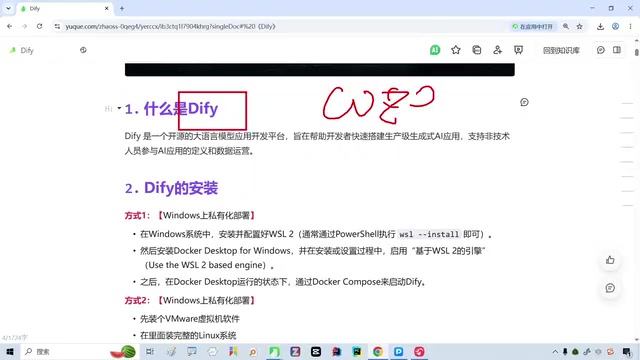Star this Dify document as favorite
640x360 pixels.
456,50
